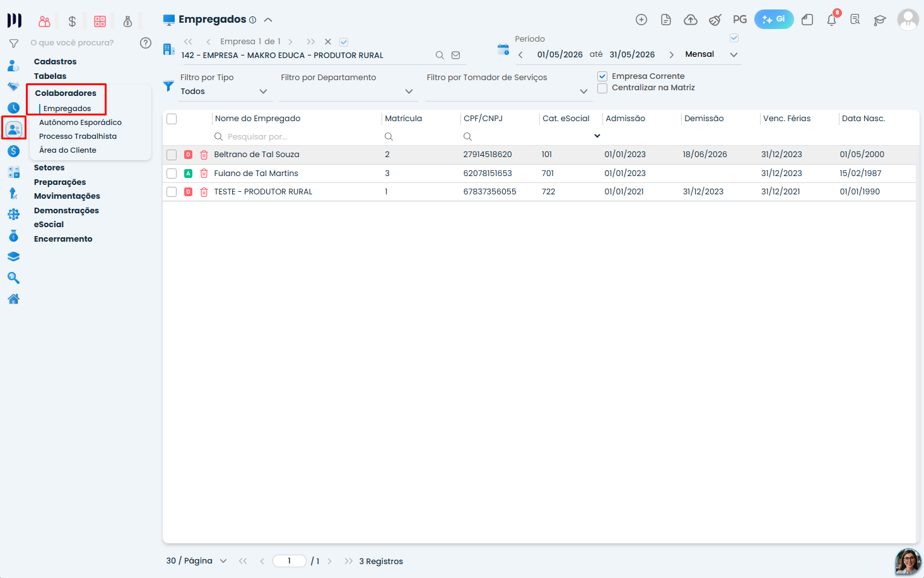924x578 pixels.
Task: Select the Fulano de Tal Martins row checkbox
Action: (172, 174)
